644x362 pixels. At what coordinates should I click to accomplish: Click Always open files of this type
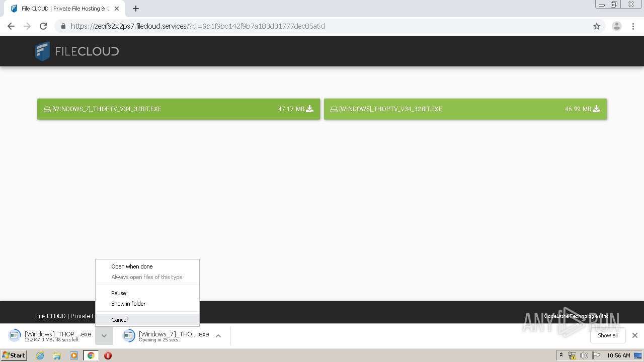click(147, 277)
